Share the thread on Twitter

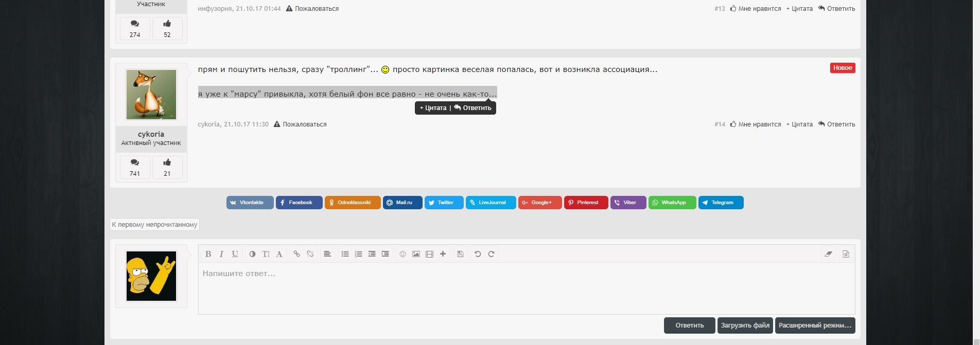[x=444, y=203]
